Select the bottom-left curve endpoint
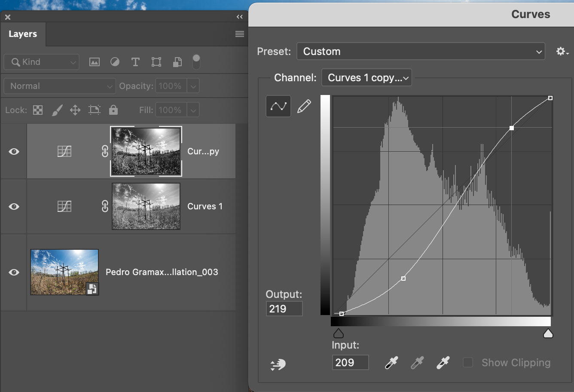 click(342, 314)
